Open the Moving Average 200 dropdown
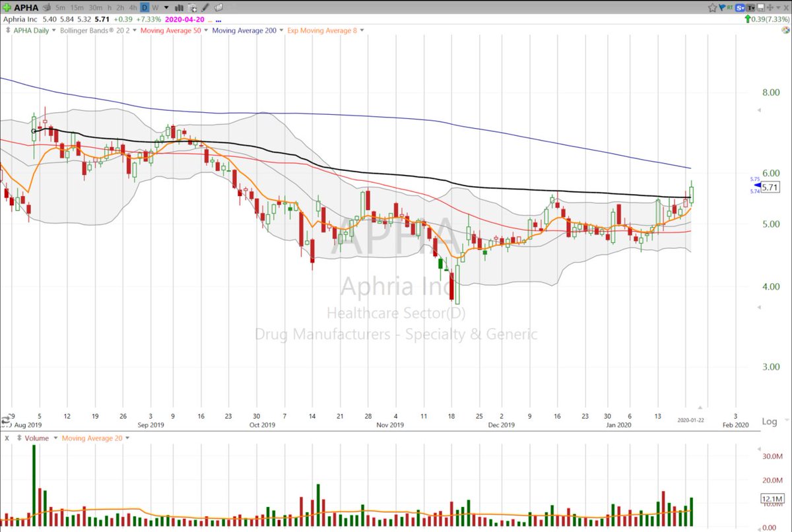 point(281,30)
